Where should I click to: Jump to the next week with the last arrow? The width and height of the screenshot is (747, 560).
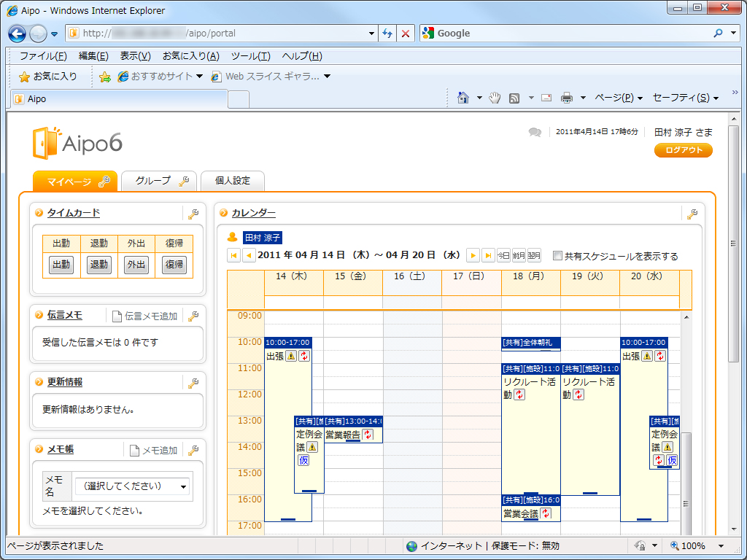(488, 256)
